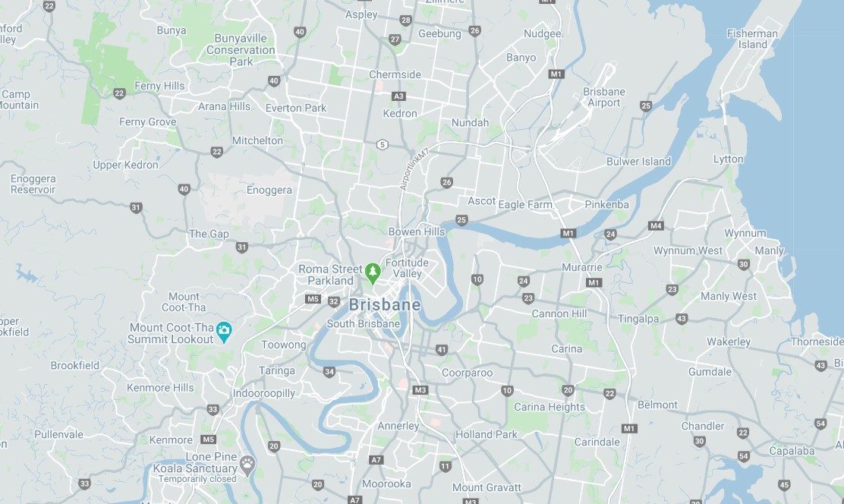Click the Chermside suburb name
This screenshot has width=844, height=504.
(395, 74)
